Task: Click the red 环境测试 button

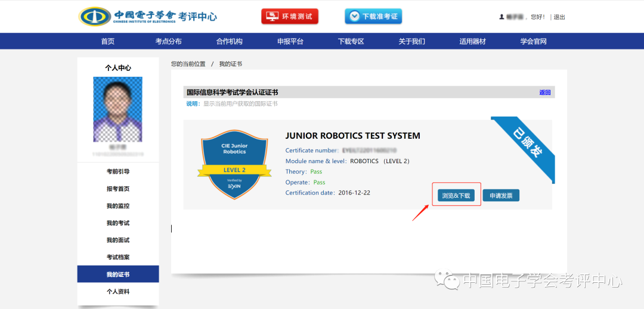Action: (290, 17)
